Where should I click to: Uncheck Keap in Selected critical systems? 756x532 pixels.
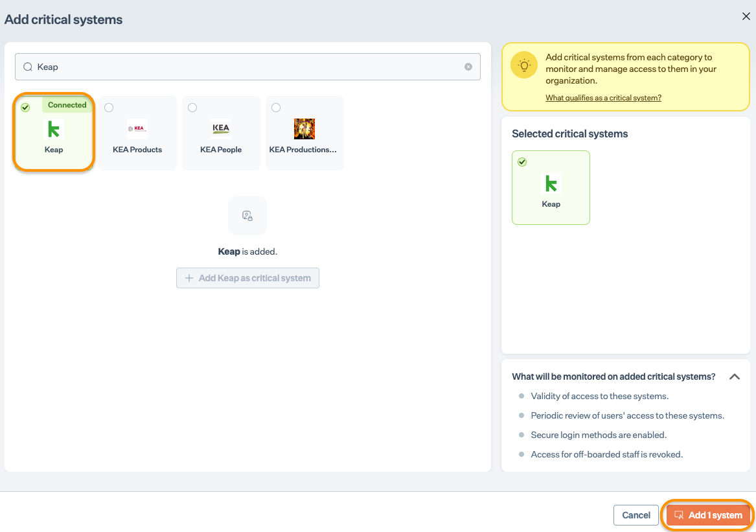point(522,162)
